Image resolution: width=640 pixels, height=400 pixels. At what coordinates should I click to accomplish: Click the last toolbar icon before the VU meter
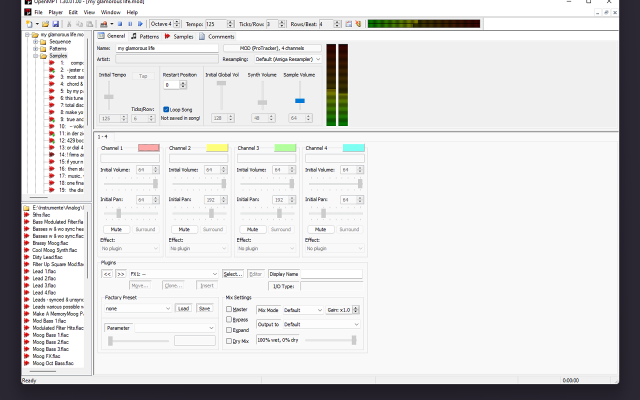pyautogui.click(x=358, y=24)
